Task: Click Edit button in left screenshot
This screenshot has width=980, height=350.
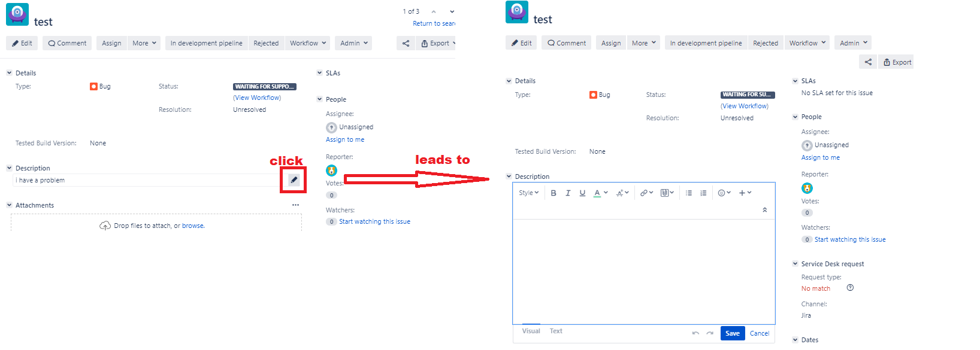Action: [22, 43]
